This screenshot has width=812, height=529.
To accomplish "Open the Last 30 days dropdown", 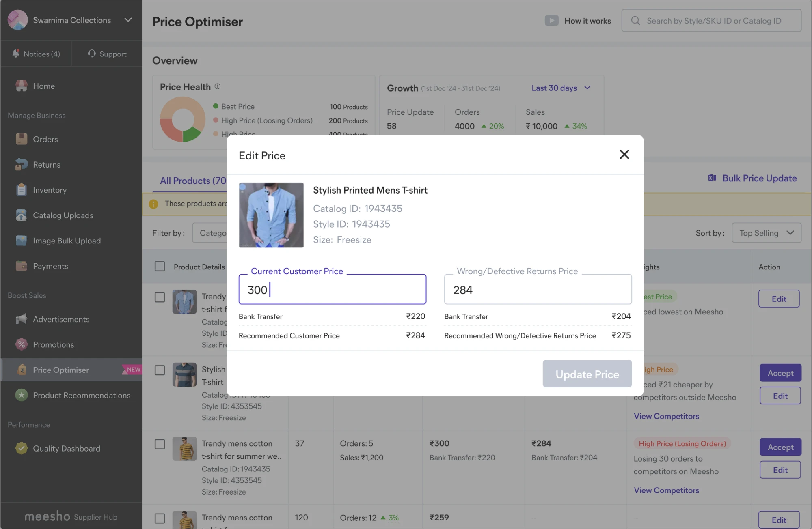I will (x=561, y=88).
